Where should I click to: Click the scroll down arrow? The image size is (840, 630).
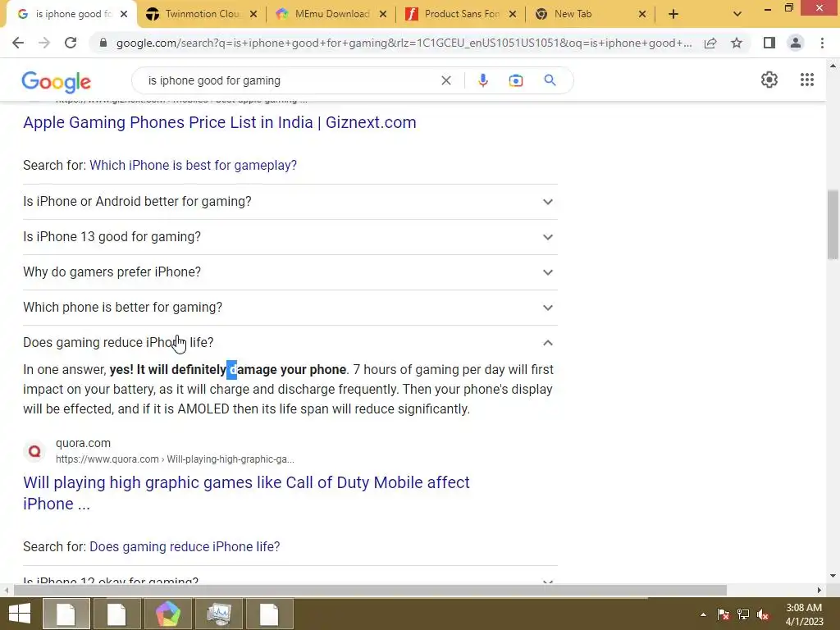click(833, 576)
